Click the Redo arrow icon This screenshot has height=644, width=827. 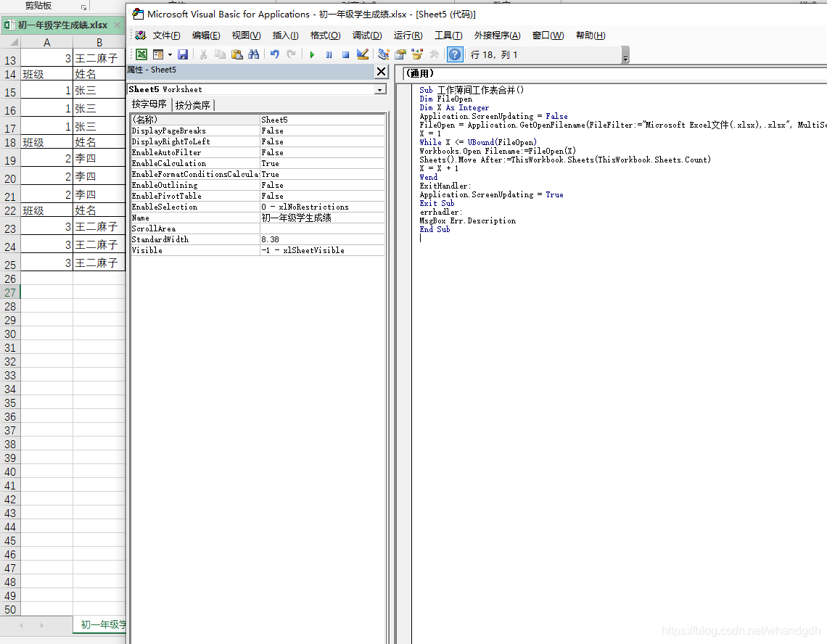[x=291, y=54]
